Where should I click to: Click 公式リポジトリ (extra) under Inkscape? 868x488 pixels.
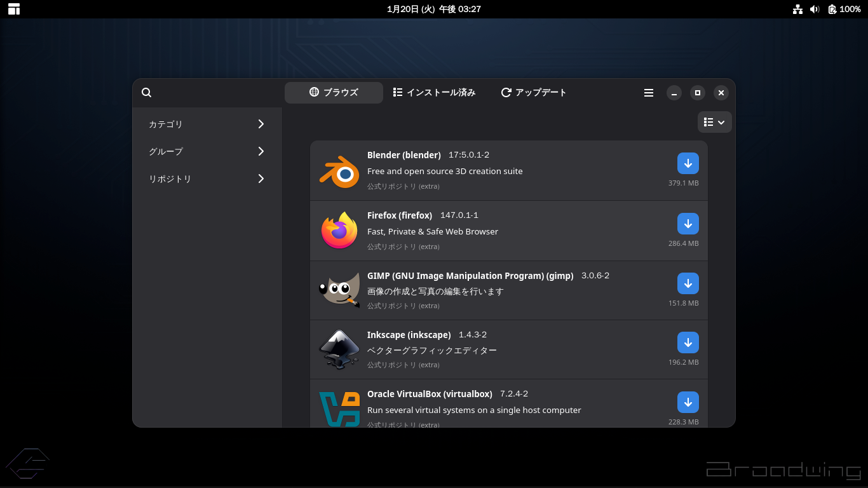pos(403,365)
